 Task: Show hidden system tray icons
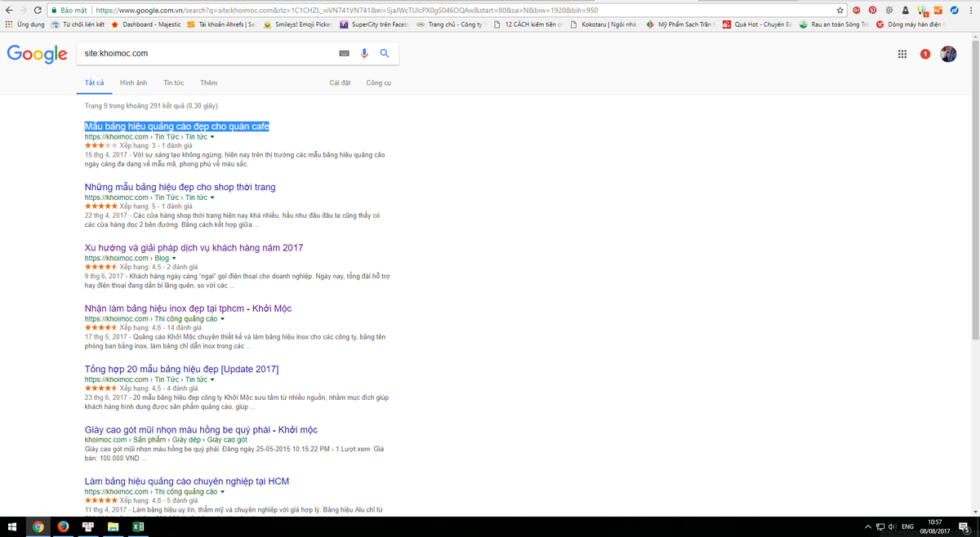pos(866,527)
